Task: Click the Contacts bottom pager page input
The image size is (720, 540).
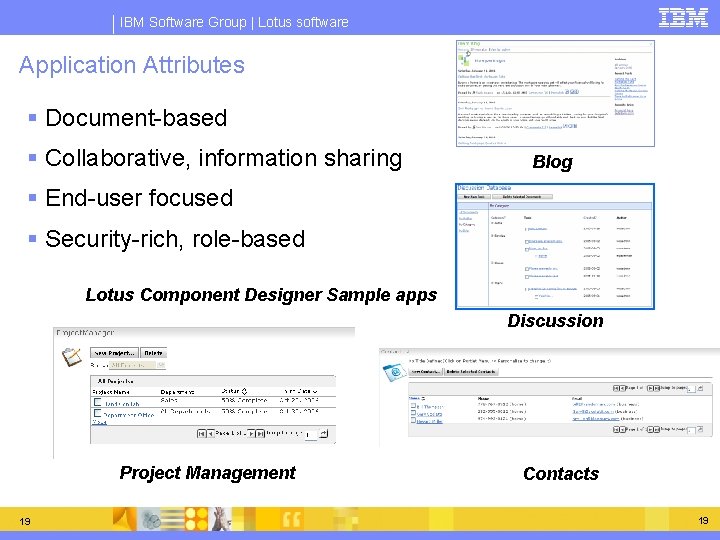Action: 691,431
